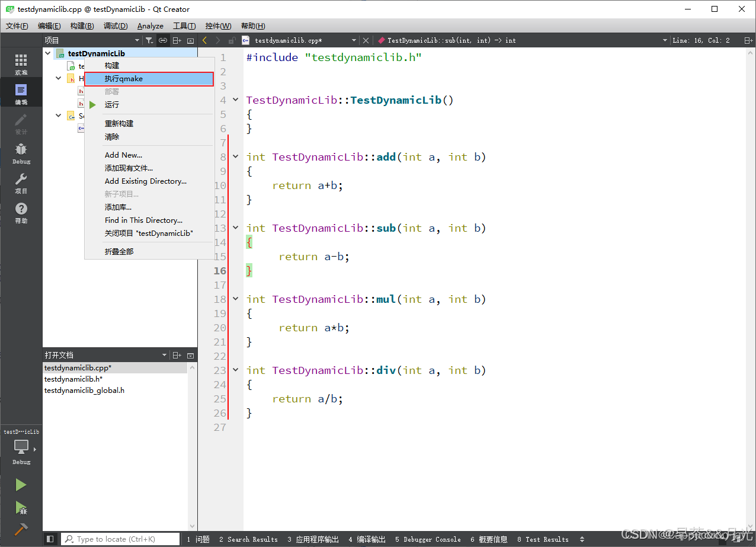This screenshot has height=547, width=756.
Task: Select 清除 in context menu
Action: pyautogui.click(x=149, y=136)
